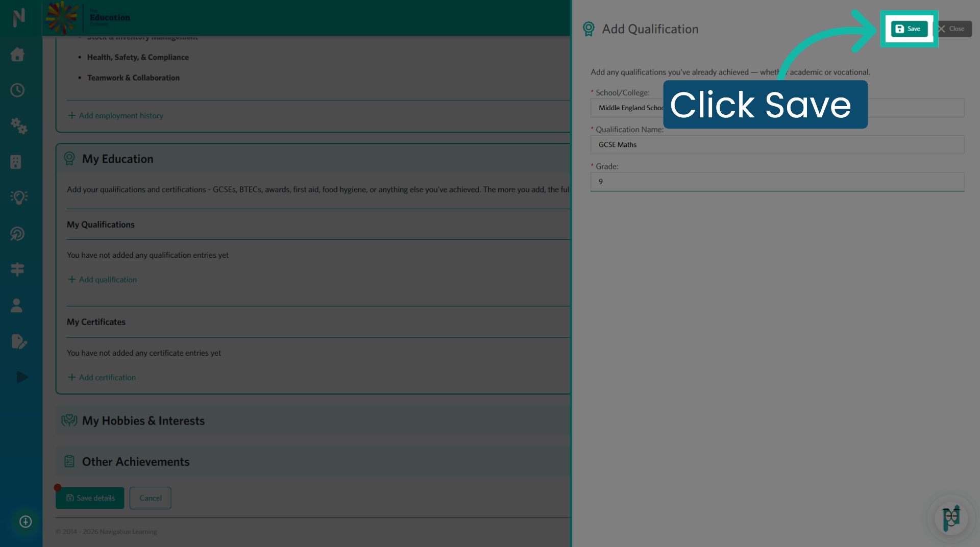
Task: Click Add certification link
Action: (x=102, y=378)
